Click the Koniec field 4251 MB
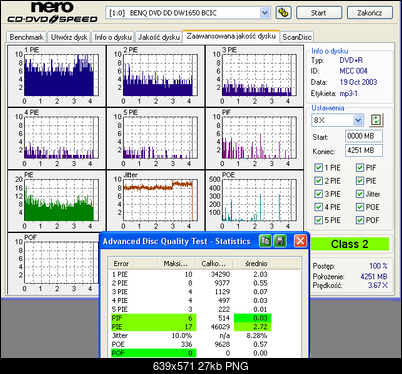Viewport: 402px width, 374px height. point(364,150)
